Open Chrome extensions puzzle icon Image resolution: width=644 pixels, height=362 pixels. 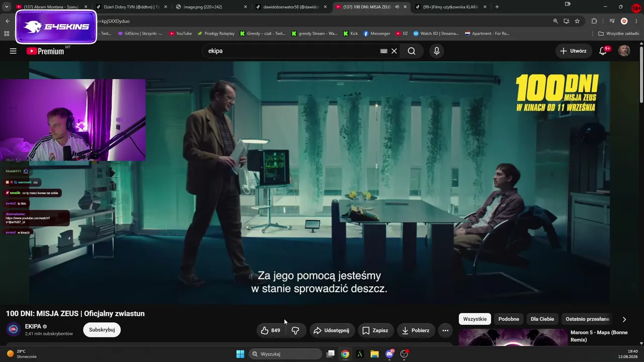[x=594, y=21]
